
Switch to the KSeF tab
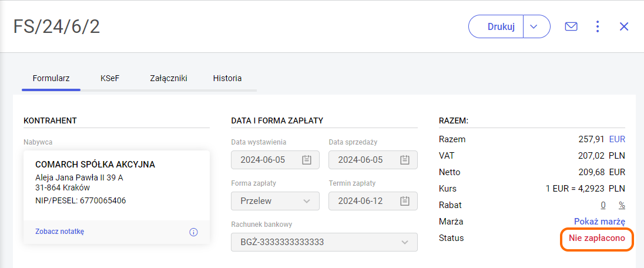(x=110, y=78)
